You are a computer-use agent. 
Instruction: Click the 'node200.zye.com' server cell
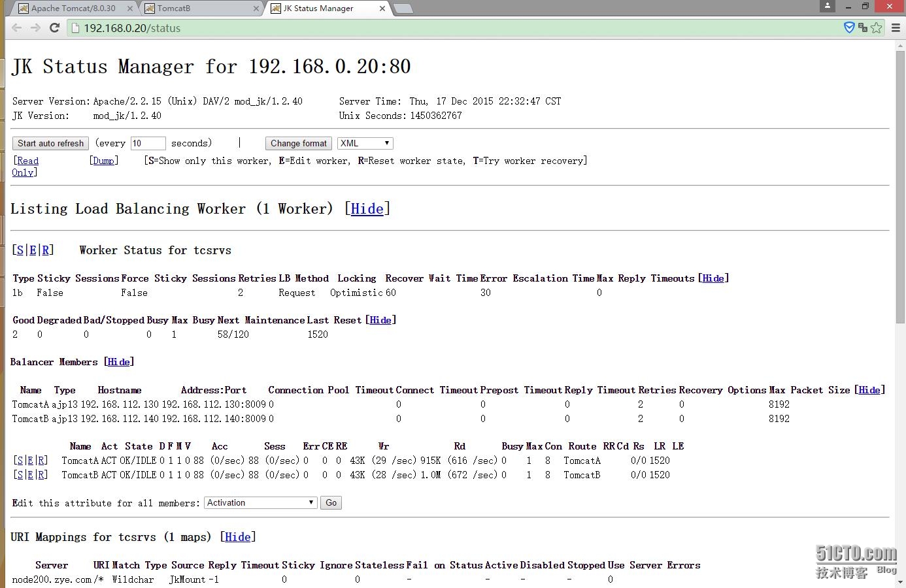pyautogui.click(x=52, y=580)
